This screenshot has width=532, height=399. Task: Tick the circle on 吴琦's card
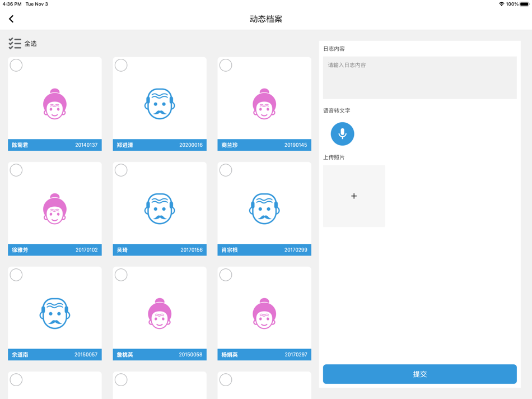tap(121, 170)
